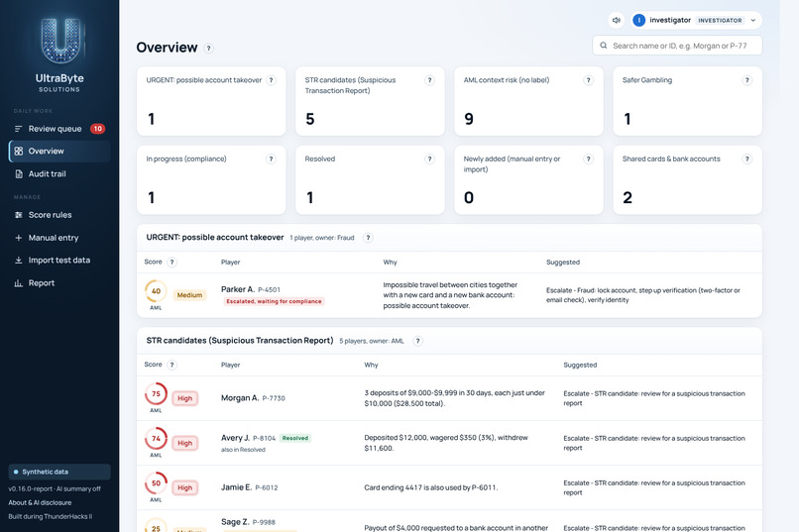Screen dimensions: 799x532
Task: Go to Score rules
Action: 59,215
